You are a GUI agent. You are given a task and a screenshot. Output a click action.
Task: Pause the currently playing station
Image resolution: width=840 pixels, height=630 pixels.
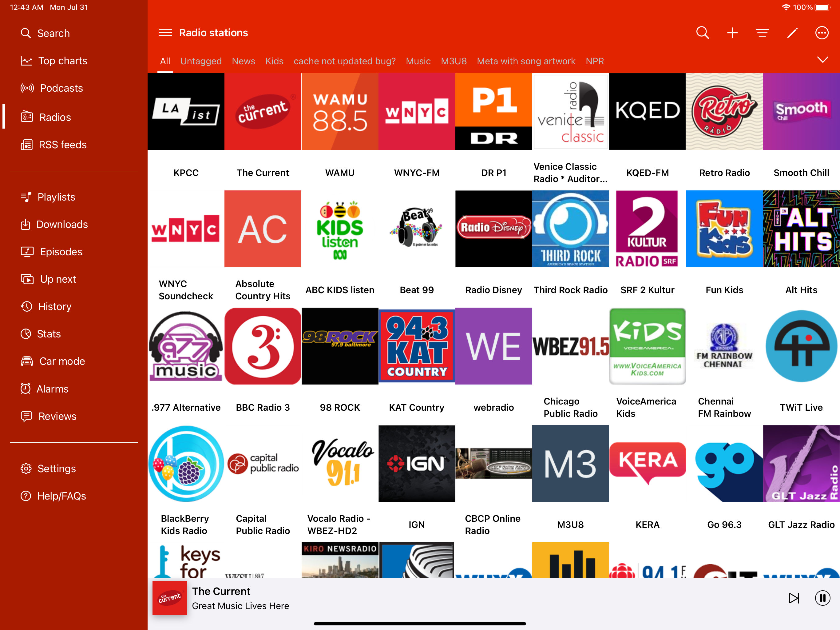822,598
